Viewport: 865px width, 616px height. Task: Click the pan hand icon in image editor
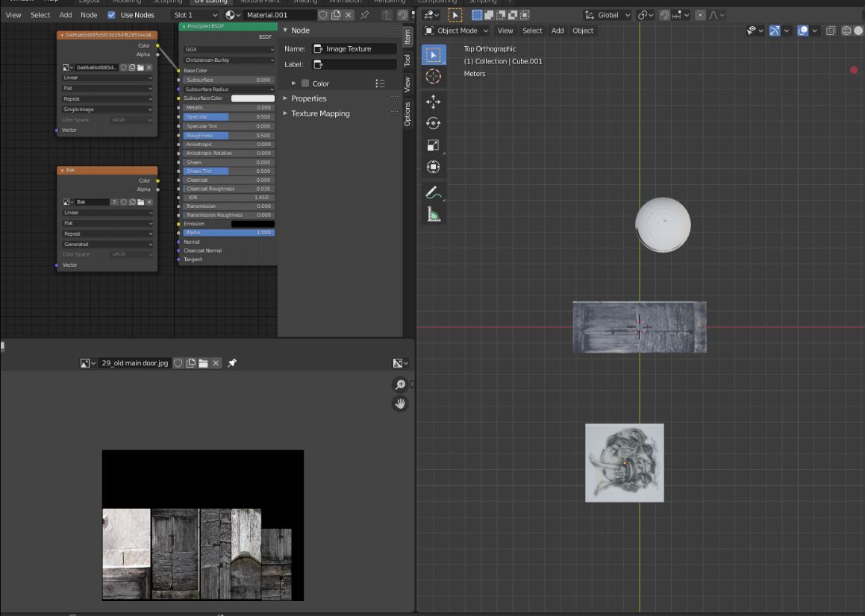tap(400, 403)
